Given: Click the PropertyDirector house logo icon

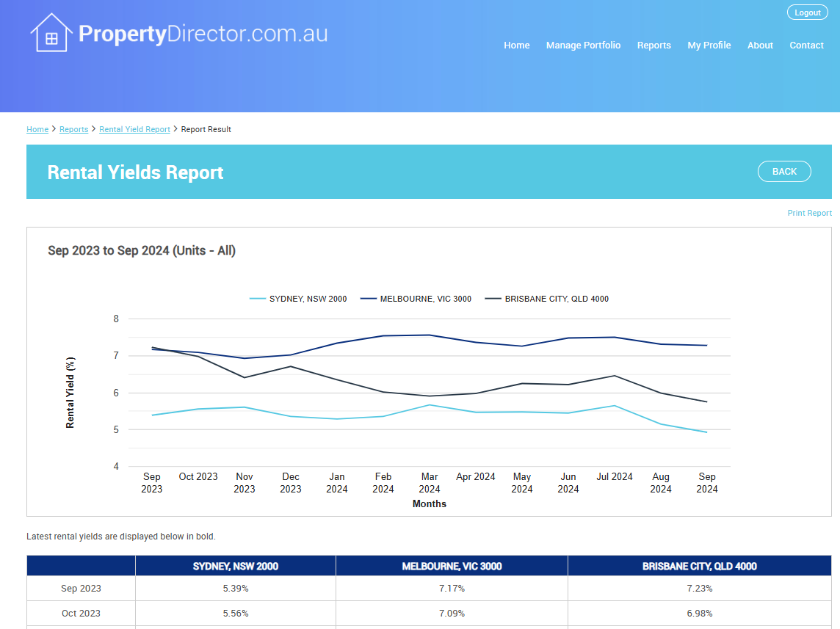Looking at the screenshot, I should [x=51, y=31].
